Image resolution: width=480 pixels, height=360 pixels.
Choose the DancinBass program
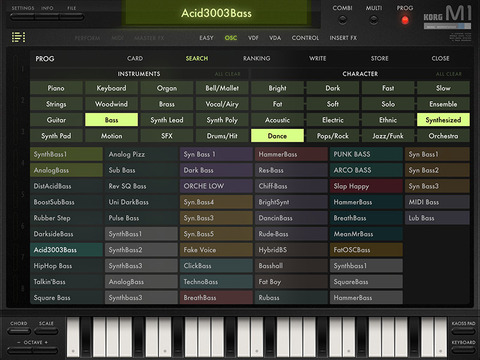pyautogui.click(x=291, y=218)
